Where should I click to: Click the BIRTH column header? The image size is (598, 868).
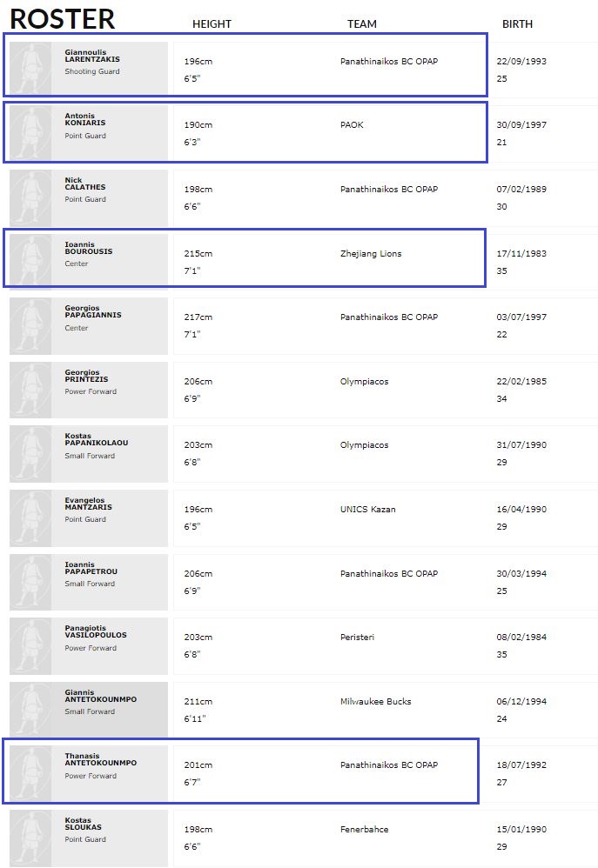517,24
